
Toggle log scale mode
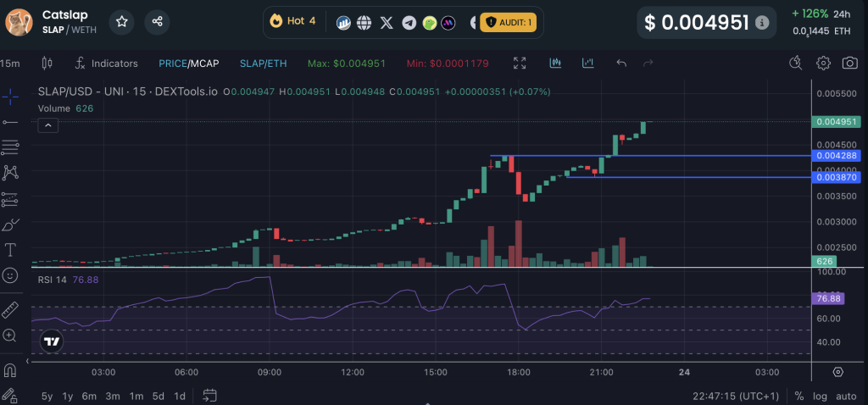[821, 397]
